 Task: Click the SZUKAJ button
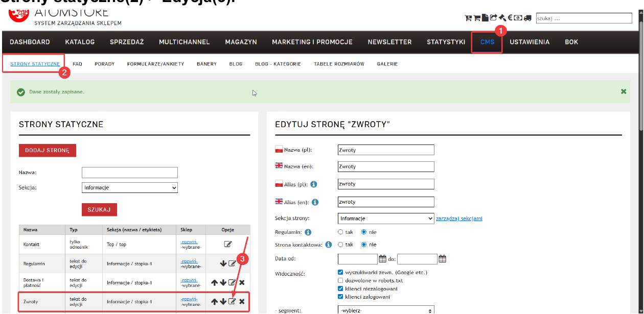[99, 210]
